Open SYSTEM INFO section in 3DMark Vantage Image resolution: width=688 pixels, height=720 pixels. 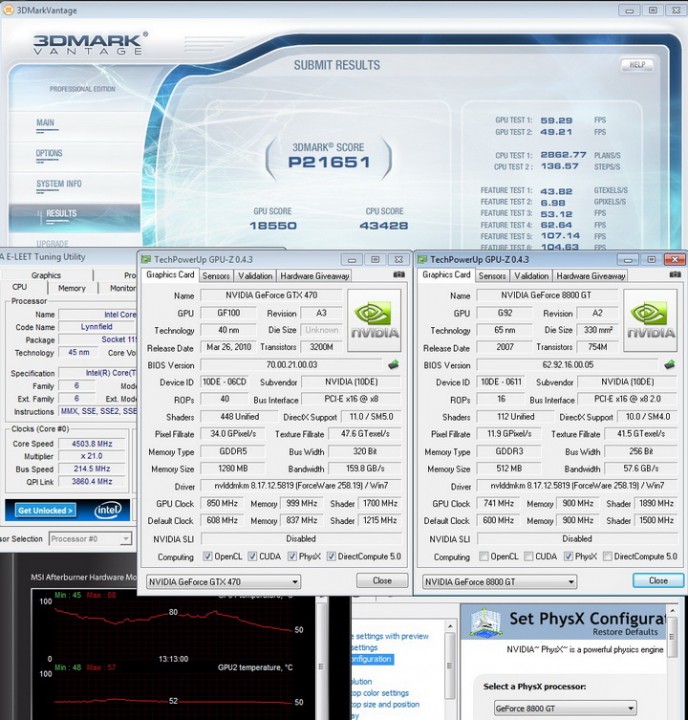click(x=59, y=184)
